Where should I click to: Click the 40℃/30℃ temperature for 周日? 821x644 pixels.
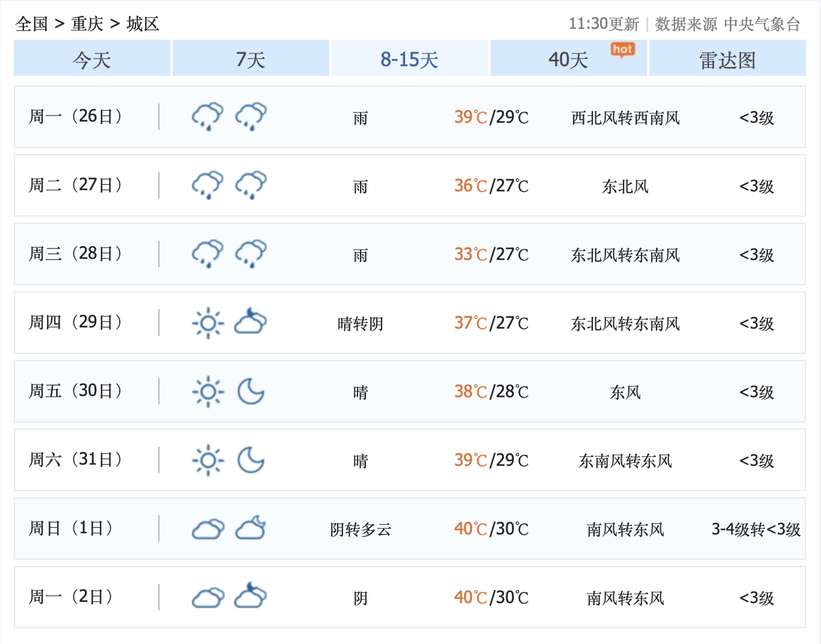point(491,529)
